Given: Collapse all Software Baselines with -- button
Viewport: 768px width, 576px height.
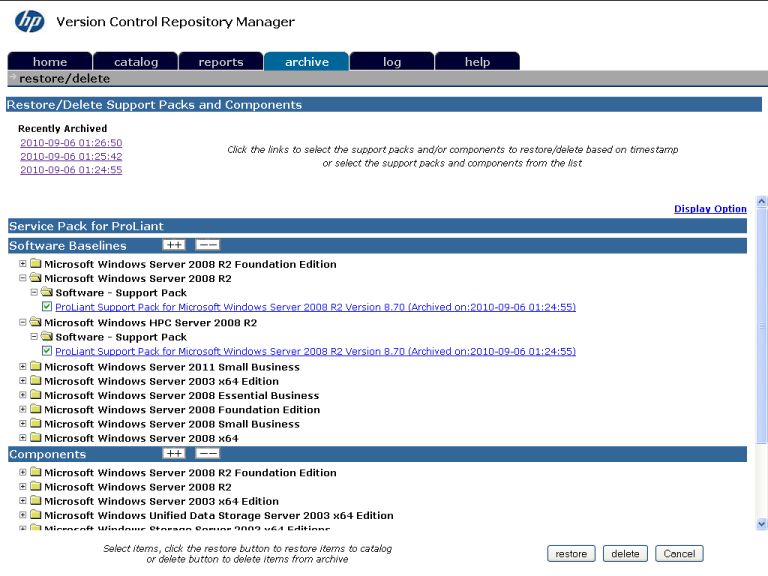Looking at the screenshot, I should (x=207, y=245).
